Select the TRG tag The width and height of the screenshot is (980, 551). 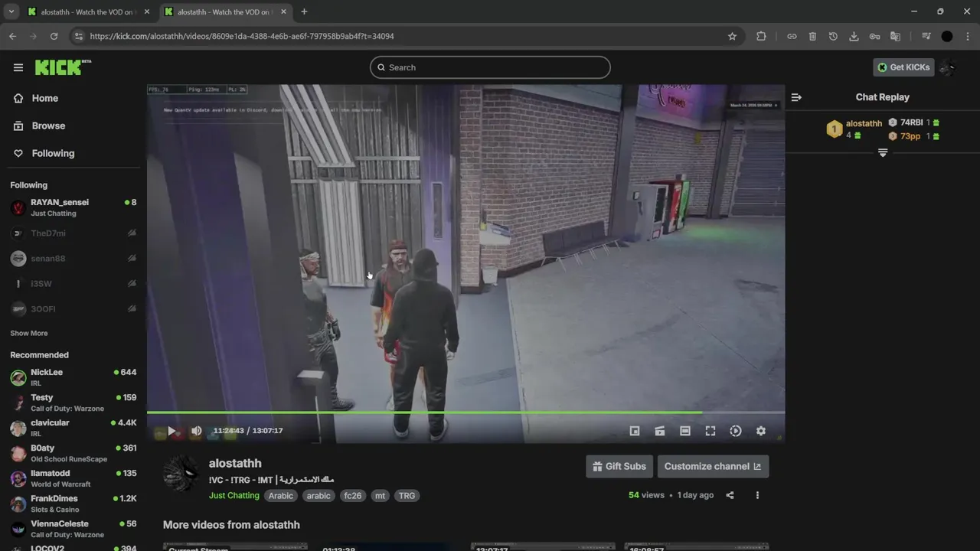(x=407, y=496)
